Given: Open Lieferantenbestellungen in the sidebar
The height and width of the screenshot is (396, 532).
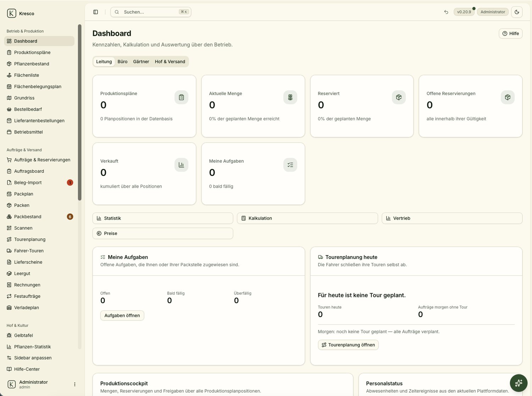Looking at the screenshot, I should [x=39, y=121].
